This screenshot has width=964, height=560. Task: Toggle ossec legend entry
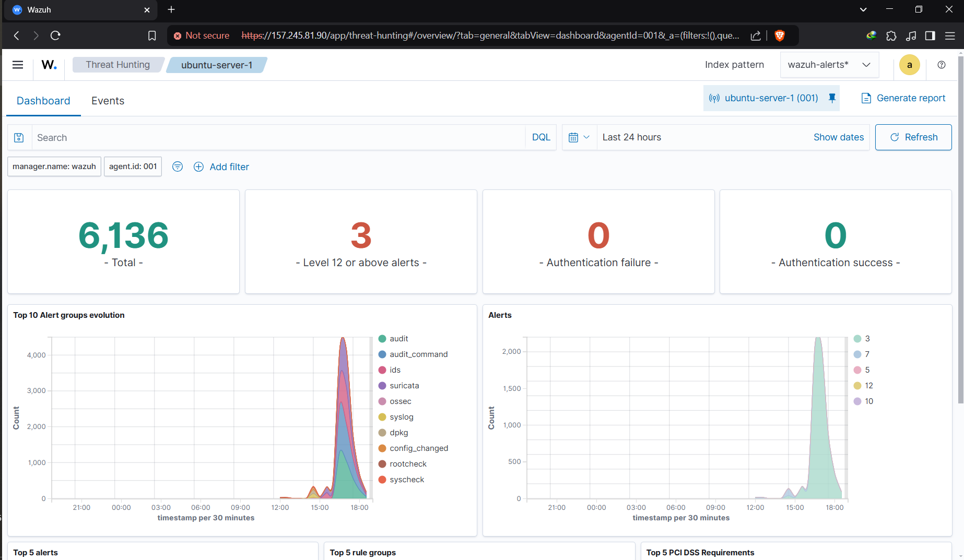(395, 401)
